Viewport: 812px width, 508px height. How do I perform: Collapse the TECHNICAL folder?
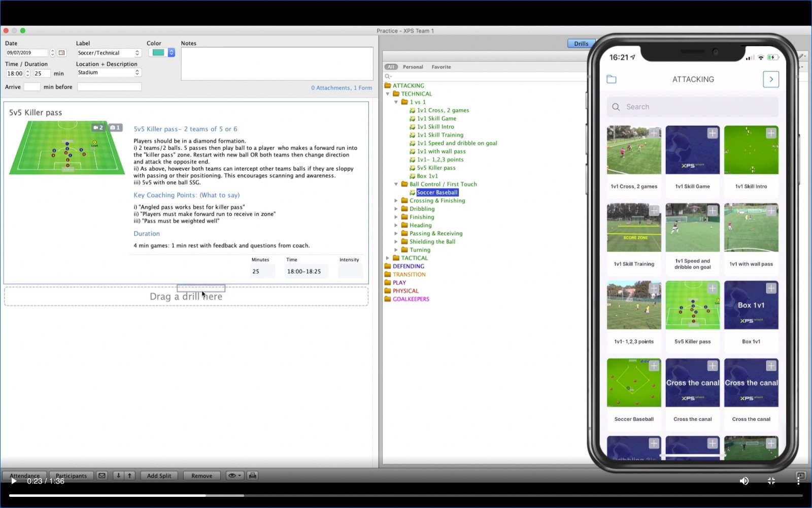pyautogui.click(x=388, y=93)
